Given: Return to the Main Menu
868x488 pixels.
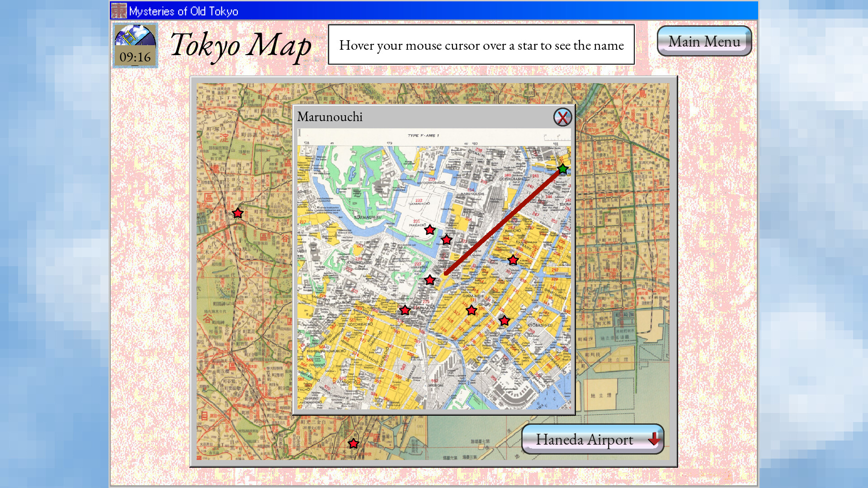Looking at the screenshot, I should coord(704,41).
